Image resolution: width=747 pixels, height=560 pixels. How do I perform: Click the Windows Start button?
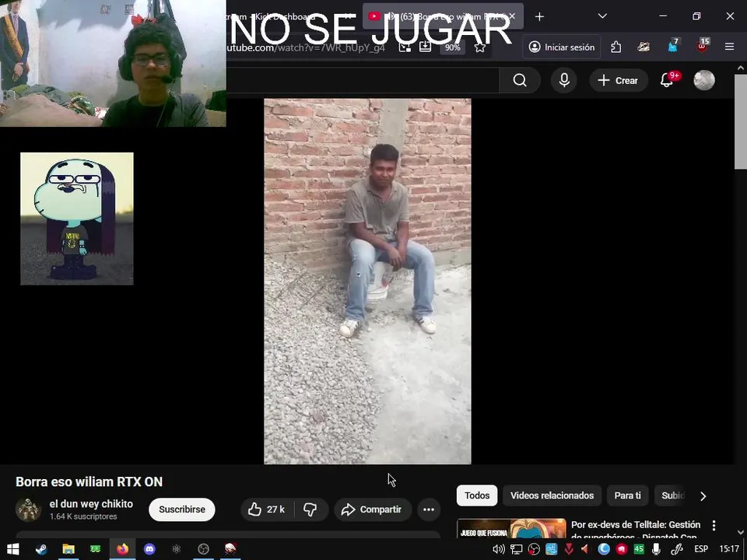[x=13, y=549]
